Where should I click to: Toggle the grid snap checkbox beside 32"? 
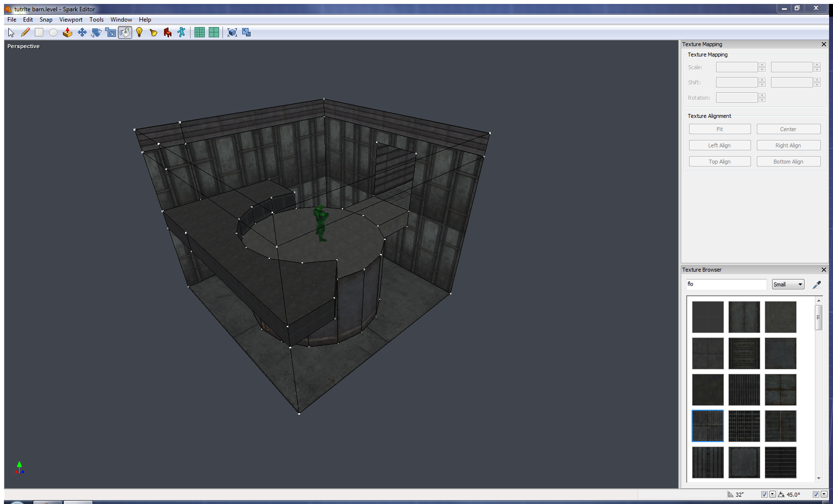pyautogui.click(x=764, y=495)
